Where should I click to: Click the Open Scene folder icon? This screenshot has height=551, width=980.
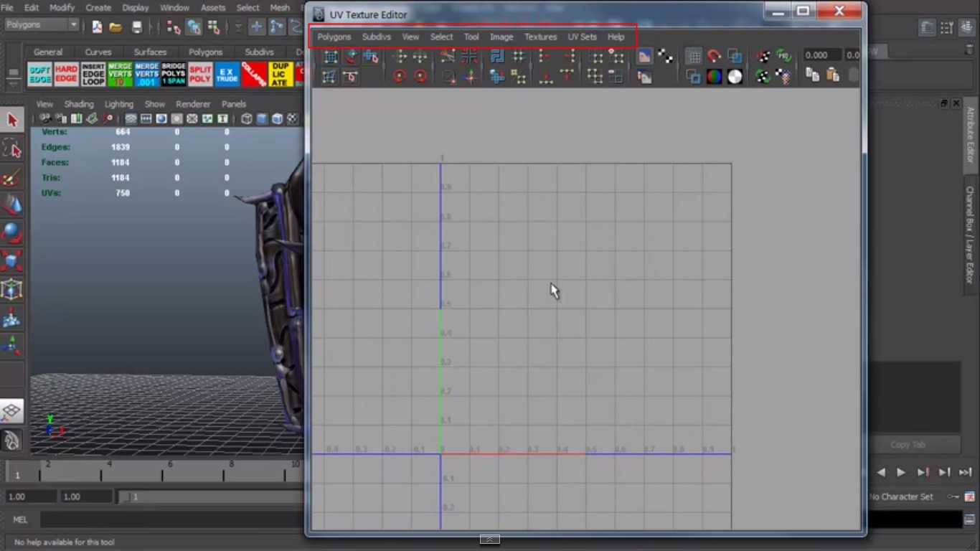pyautogui.click(x=116, y=27)
